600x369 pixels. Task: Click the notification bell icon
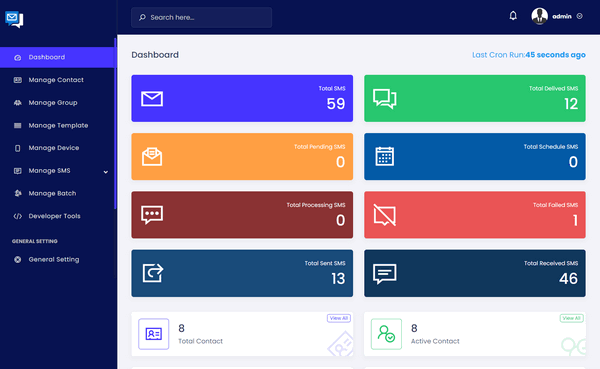(x=513, y=16)
